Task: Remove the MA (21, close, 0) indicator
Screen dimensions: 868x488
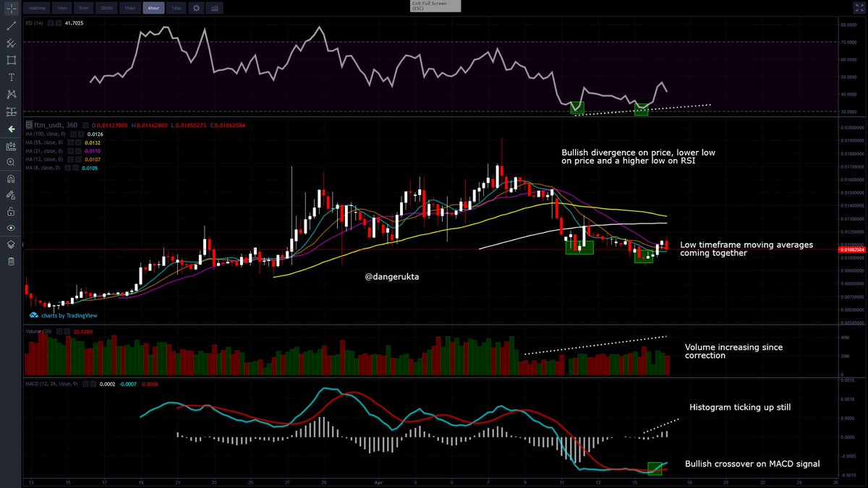Action: (x=78, y=150)
